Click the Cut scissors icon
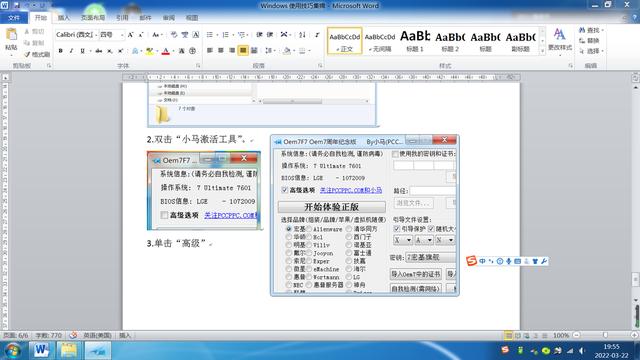Viewport: 640px width, 360px height. [x=27, y=31]
